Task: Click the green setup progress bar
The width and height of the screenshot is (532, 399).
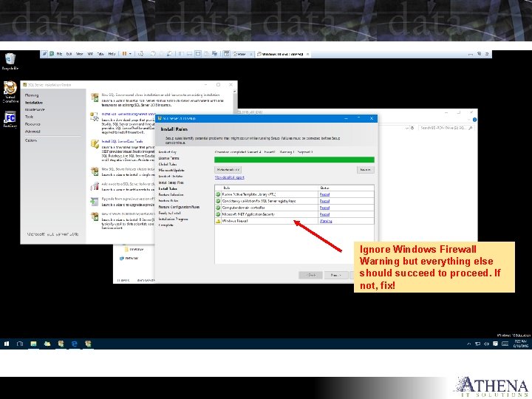Action: (x=294, y=160)
